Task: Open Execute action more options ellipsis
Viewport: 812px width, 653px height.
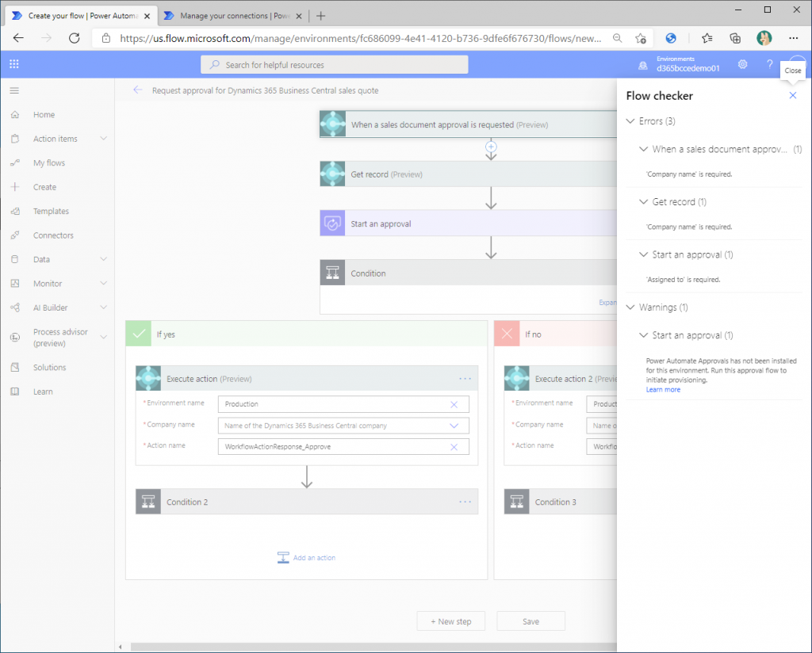Action: [465, 379]
